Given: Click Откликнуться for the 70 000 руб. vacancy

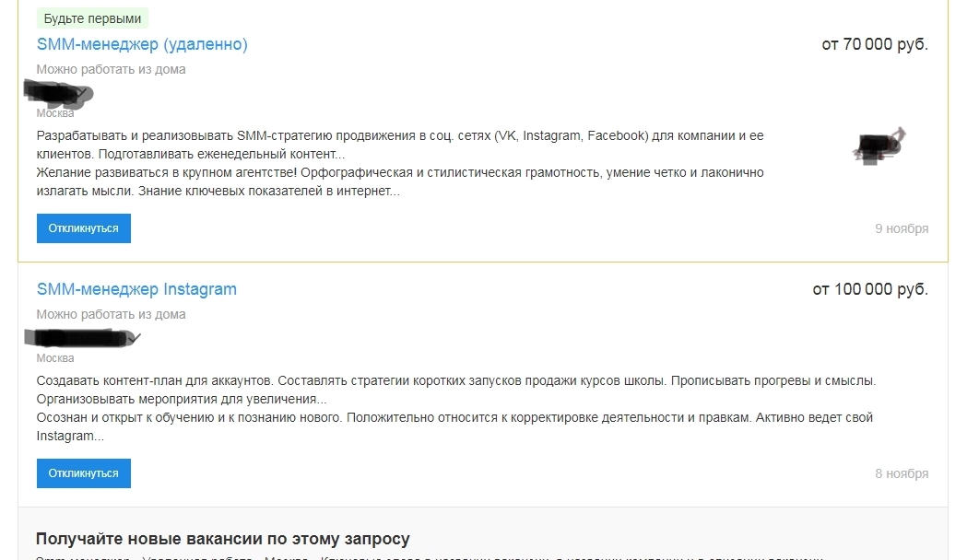Looking at the screenshot, I should (x=84, y=228).
